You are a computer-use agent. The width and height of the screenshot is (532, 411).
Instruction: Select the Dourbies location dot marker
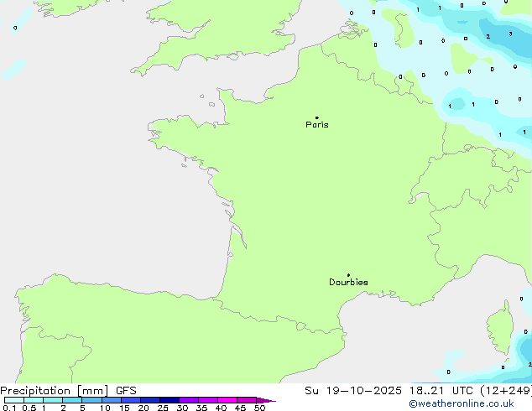coord(348,275)
